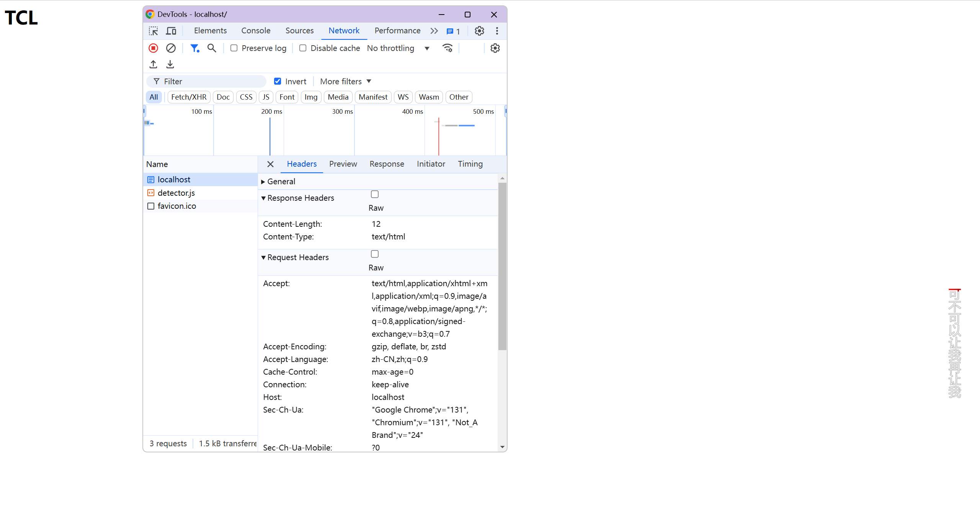Click the scrollbar down arrow
The width and height of the screenshot is (980, 516).
click(x=502, y=447)
